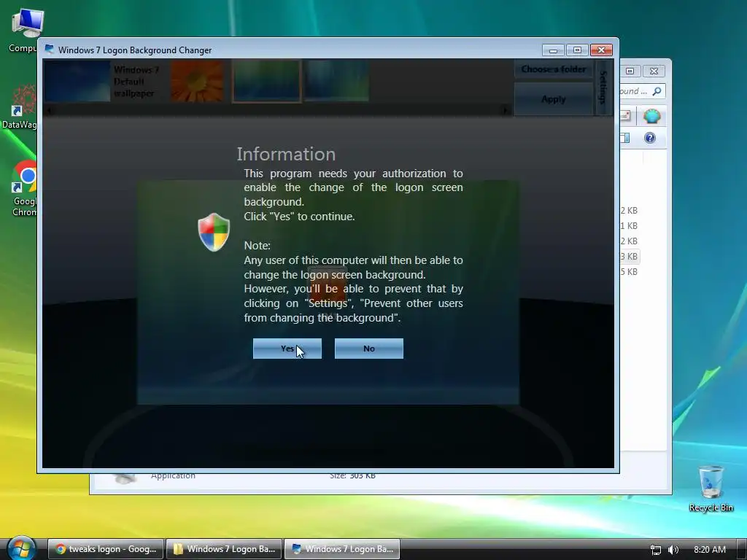Maximize the Logon Background Changer window
747x560 pixels.
click(x=577, y=50)
